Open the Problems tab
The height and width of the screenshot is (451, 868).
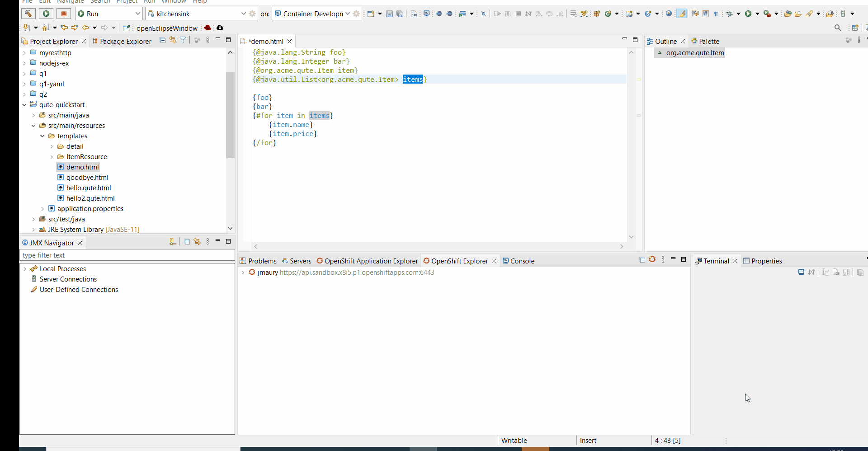coord(258,261)
